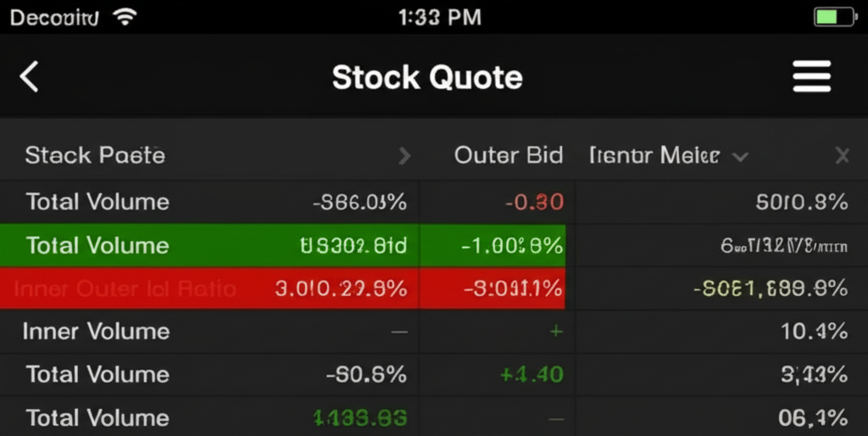The width and height of the screenshot is (868, 436).
Task: Tap the Wi-Fi status icon
Action: pos(126,17)
